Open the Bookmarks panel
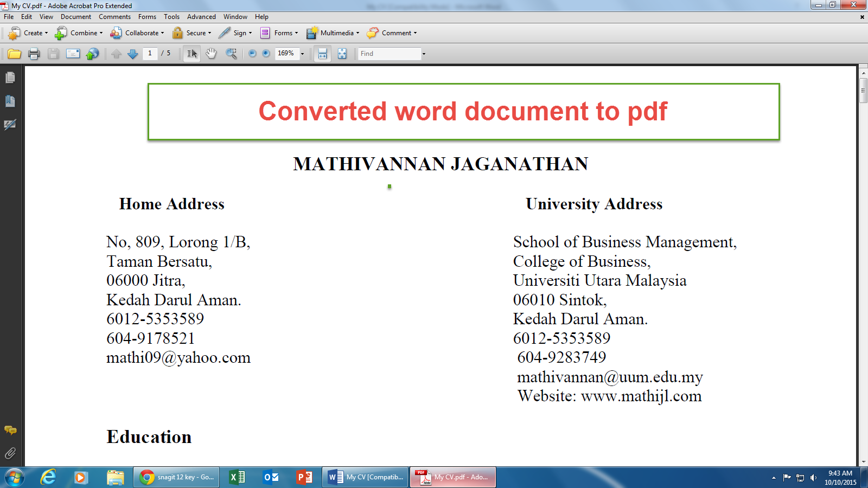This screenshot has width=868, height=488. point(11,101)
